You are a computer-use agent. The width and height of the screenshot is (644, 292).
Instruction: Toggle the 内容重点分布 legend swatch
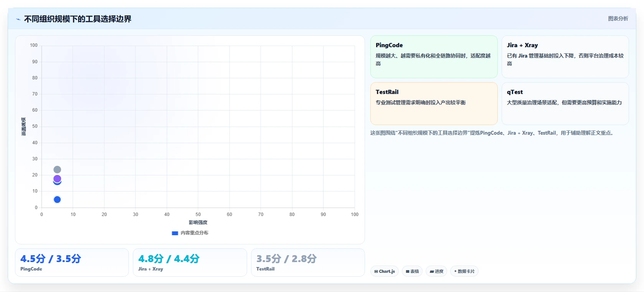175,233
